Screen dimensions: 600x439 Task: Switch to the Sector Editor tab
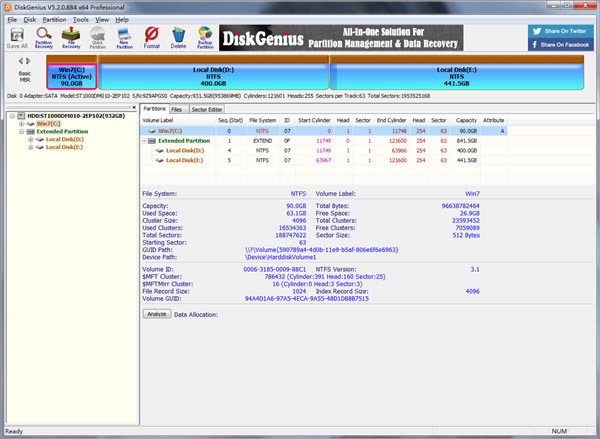[207, 108]
